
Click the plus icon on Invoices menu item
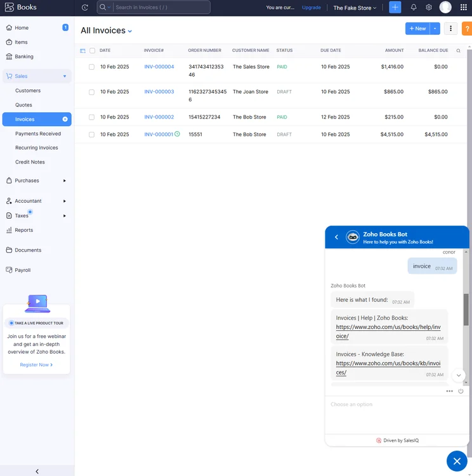[x=65, y=119]
